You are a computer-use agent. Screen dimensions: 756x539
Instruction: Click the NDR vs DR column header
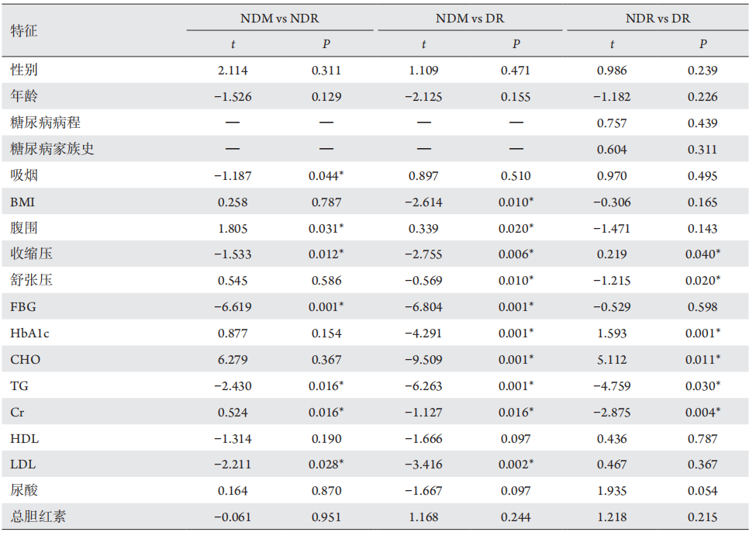(658, 18)
